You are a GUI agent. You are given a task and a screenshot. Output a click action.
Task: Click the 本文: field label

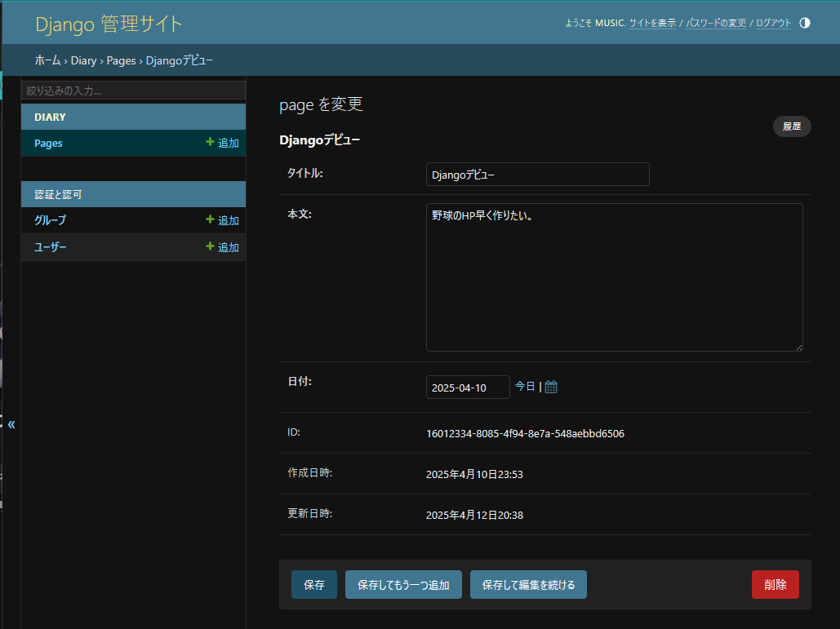(300, 214)
